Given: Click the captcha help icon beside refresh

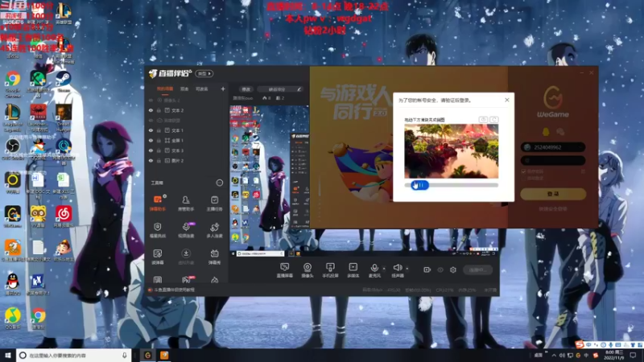Looking at the screenshot, I should [483, 119].
